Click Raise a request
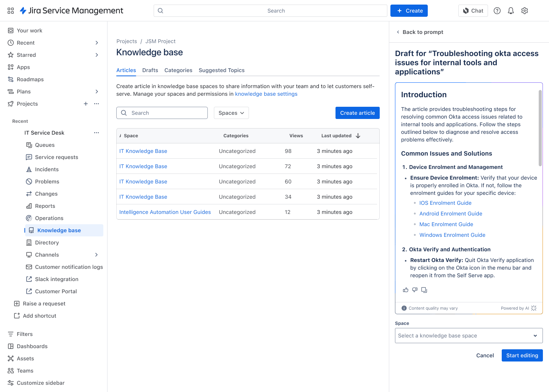The image size is (549, 392). [x=40, y=304]
